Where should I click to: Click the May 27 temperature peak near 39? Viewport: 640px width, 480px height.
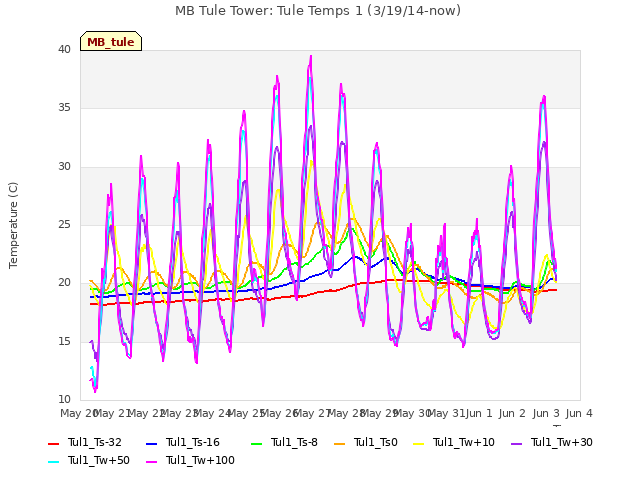(311, 56)
